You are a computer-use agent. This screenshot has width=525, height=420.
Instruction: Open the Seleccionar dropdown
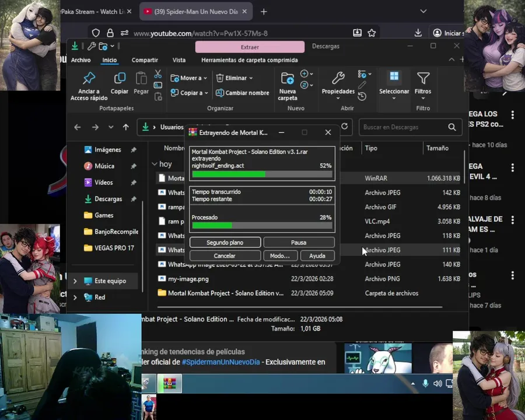pyautogui.click(x=394, y=85)
